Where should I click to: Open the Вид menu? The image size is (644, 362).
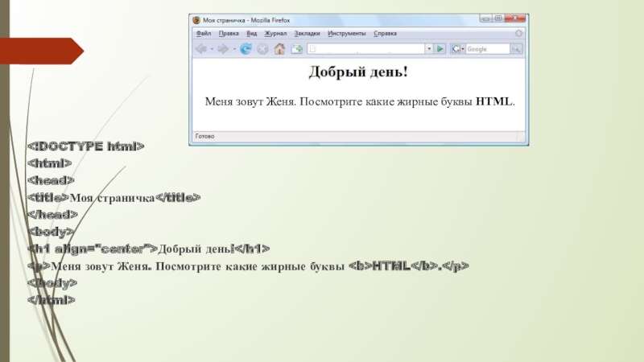252,34
